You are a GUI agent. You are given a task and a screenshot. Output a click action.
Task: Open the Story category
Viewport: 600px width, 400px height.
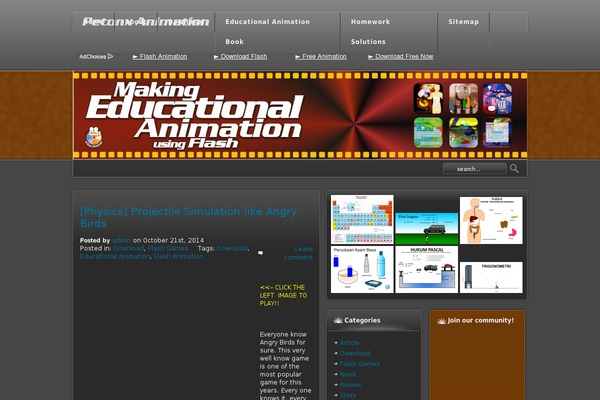tap(348, 395)
